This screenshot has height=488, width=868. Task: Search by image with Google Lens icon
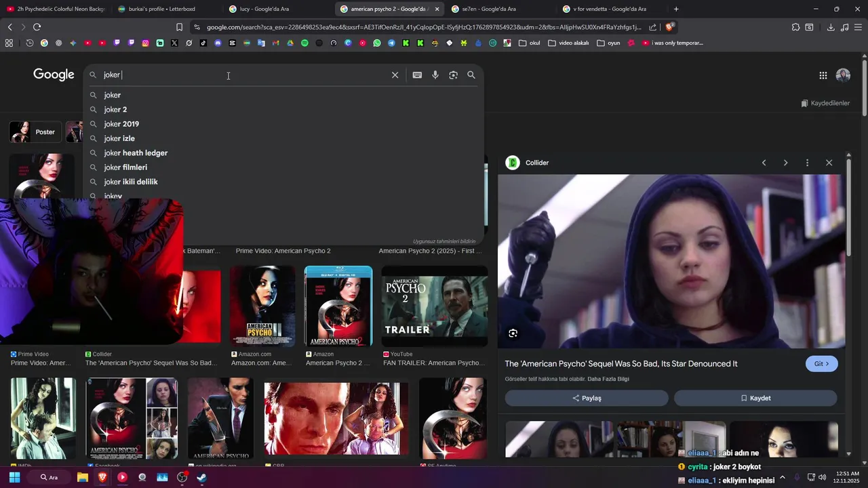453,75
